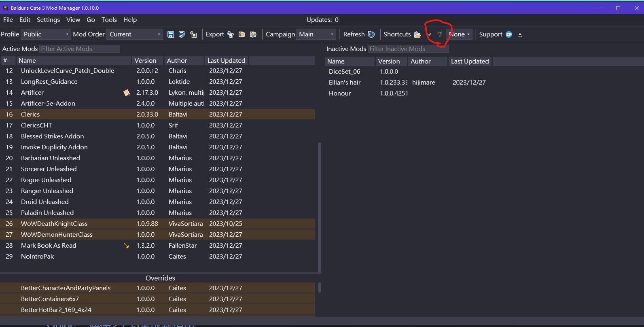
Task: Open the mods folder shortcut icon
Action: pyautogui.click(x=417, y=34)
